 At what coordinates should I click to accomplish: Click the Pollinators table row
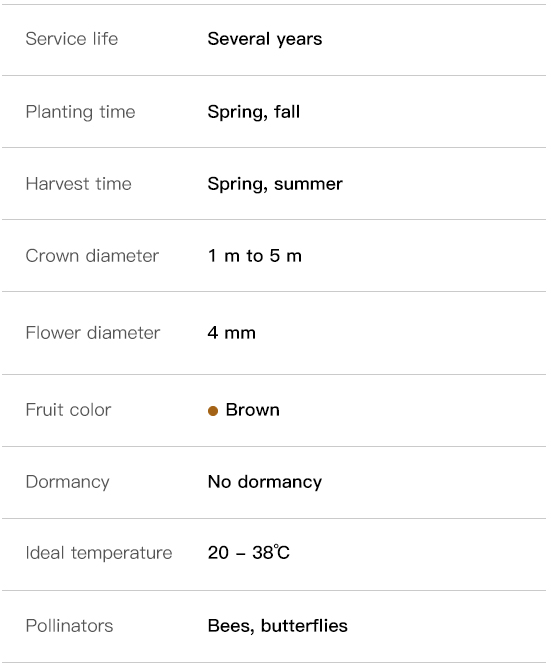(274, 626)
